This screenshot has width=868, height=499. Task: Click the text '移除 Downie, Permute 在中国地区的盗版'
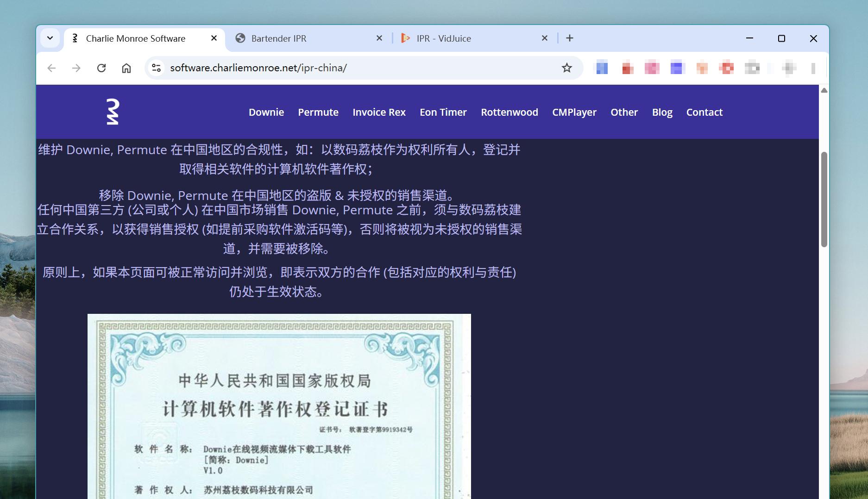coord(215,195)
